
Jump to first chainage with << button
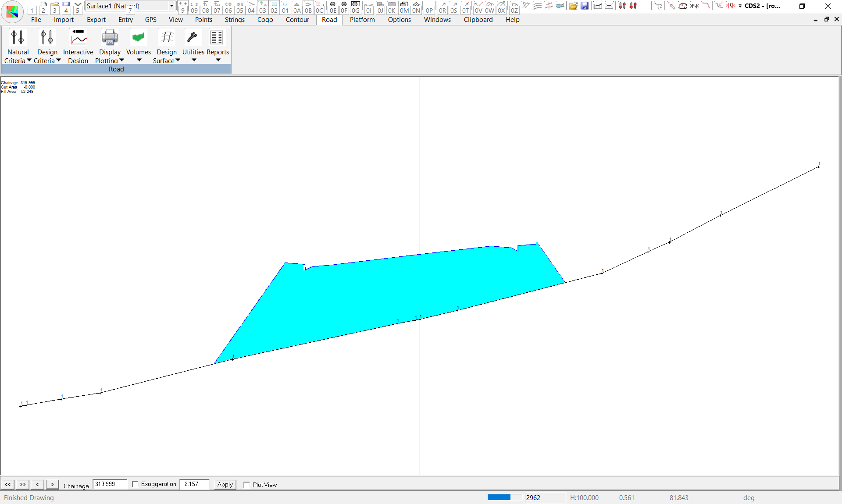point(8,484)
